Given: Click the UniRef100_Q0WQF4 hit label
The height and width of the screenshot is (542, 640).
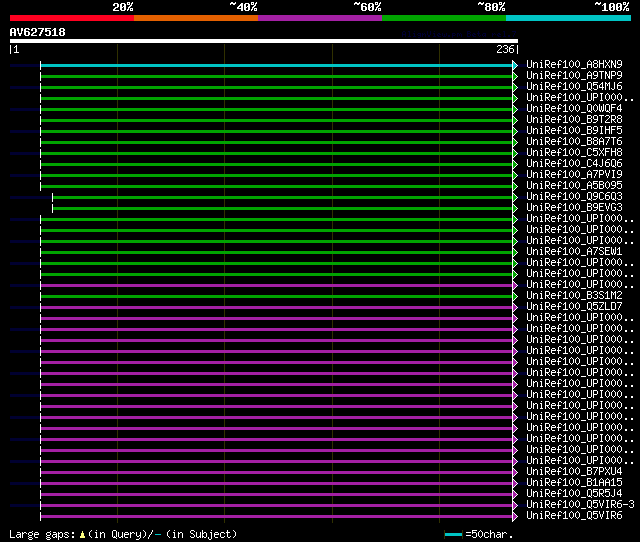Looking at the screenshot, I should (x=574, y=109).
